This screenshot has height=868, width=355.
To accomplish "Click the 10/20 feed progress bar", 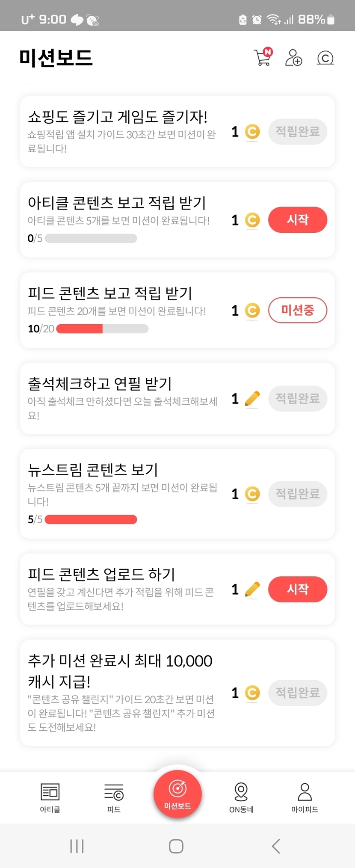I will [x=102, y=329].
